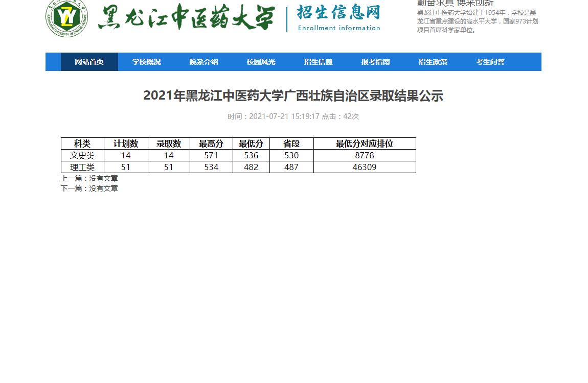Click the 文史类 row label cell
Viewport: 588px width, 383px height.
pyautogui.click(x=82, y=155)
